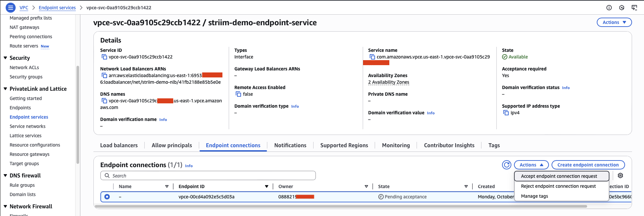Open the 2 Availability Zones link

pos(388,82)
